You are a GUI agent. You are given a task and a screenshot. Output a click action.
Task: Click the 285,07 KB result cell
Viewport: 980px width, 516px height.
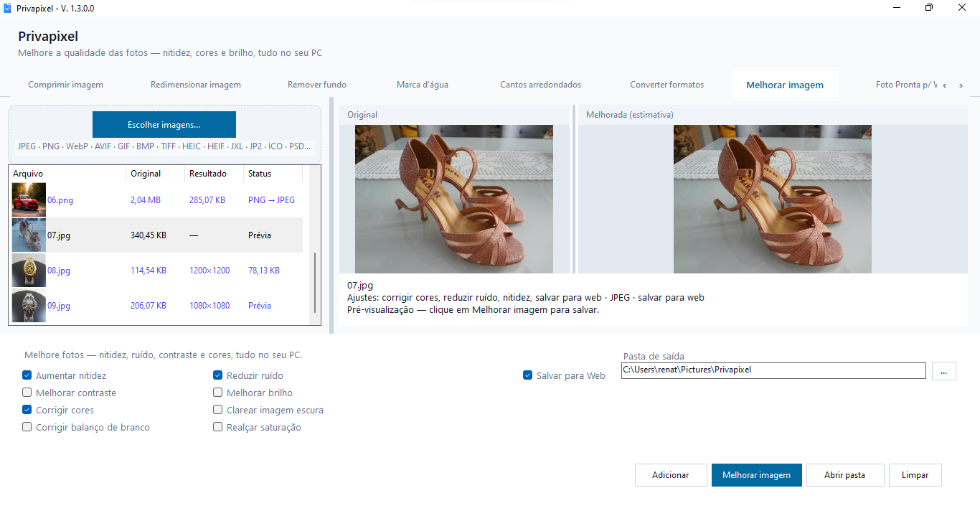click(x=207, y=200)
